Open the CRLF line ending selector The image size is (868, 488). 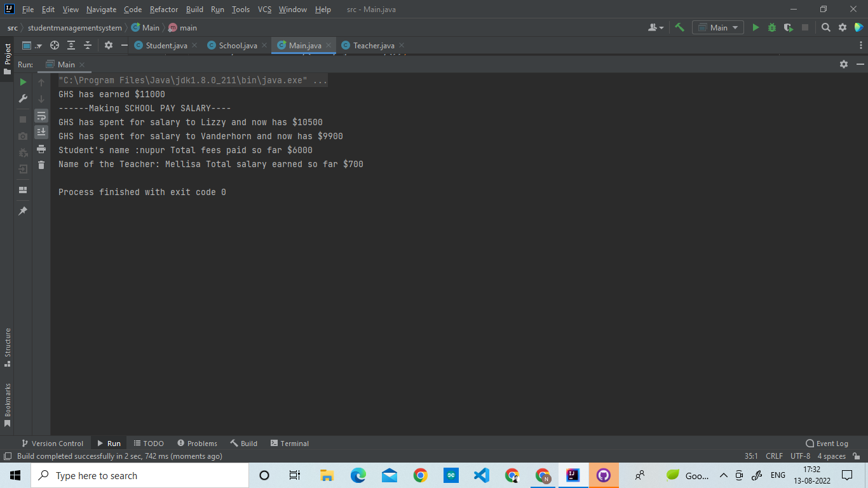[774, 456]
